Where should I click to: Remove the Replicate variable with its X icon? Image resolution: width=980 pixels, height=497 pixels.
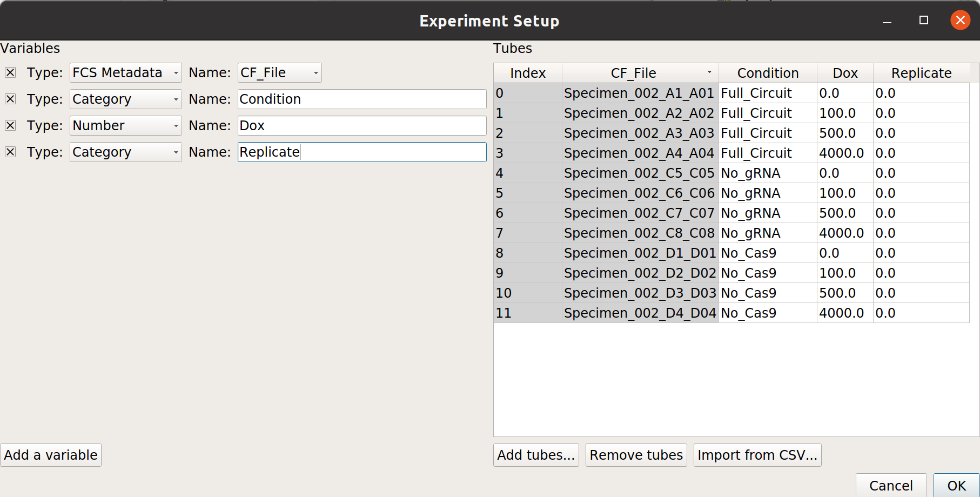(10, 152)
